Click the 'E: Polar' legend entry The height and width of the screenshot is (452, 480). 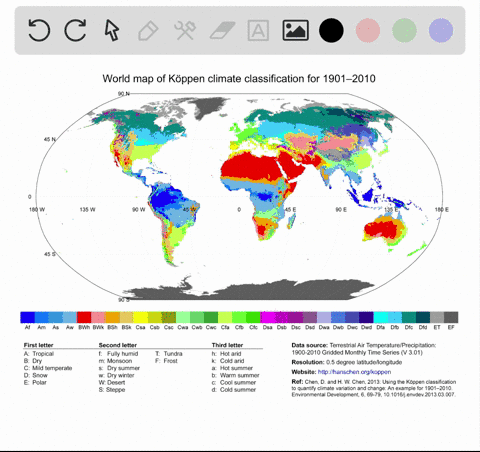[x=35, y=382]
